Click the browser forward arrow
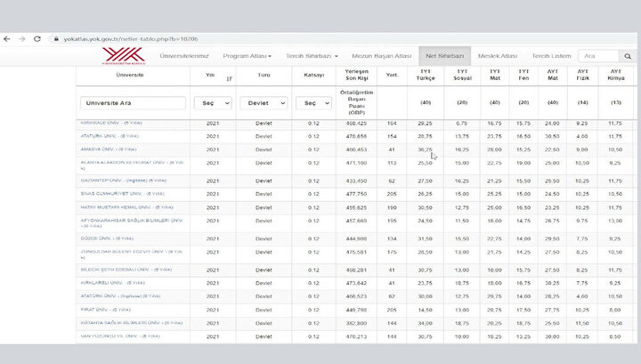641x364 pixels. tap(22, 39)
